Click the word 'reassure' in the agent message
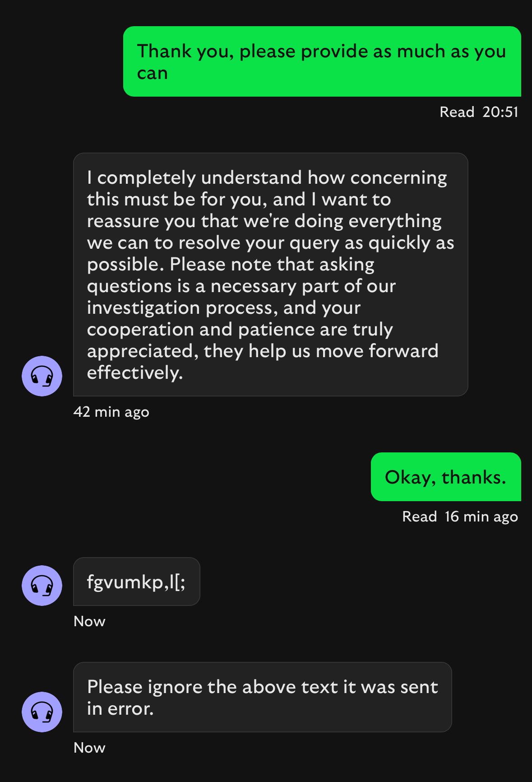The width and height of the screenshot is (532, 782). tap(123, 221)
